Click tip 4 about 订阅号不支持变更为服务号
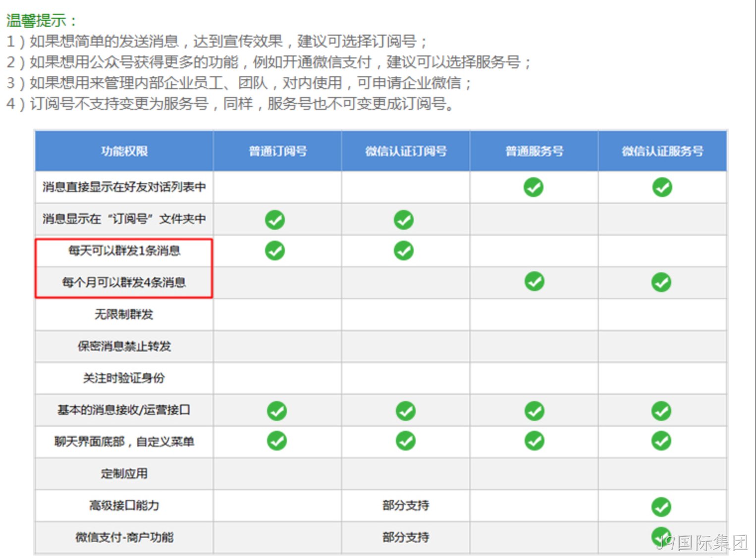Image resolution: width=756 pixels, height=558 pixels. tap(230, 104)
